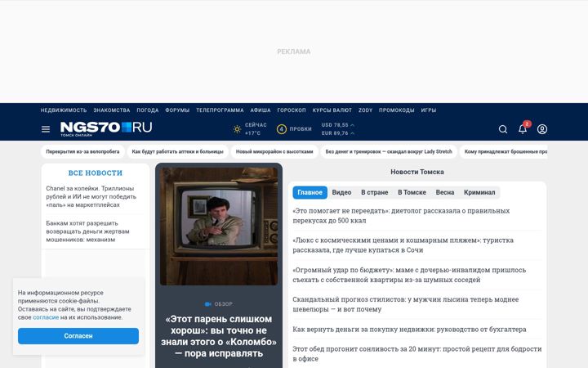The height and width of the screenshot is (368, 588).
Task: Switch to the Видео tab
Action: (x=341, y=192)
